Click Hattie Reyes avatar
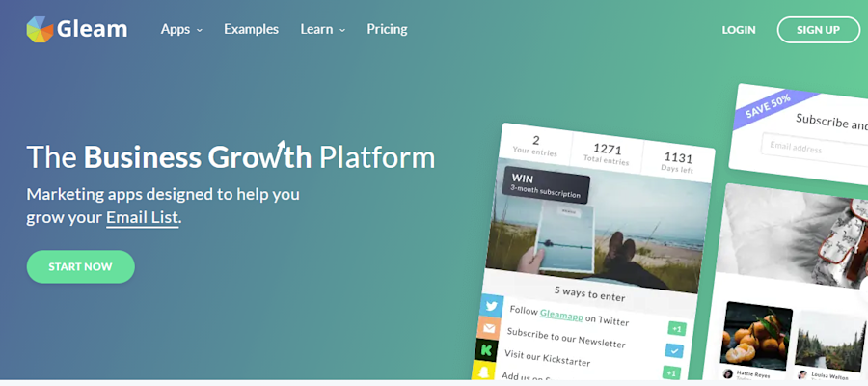 728,373
